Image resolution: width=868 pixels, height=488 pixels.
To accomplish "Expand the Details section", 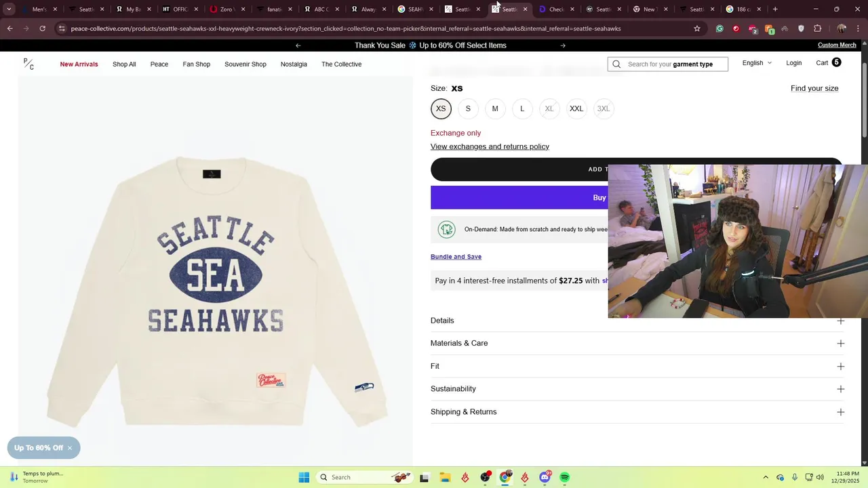I will (637, 321).
